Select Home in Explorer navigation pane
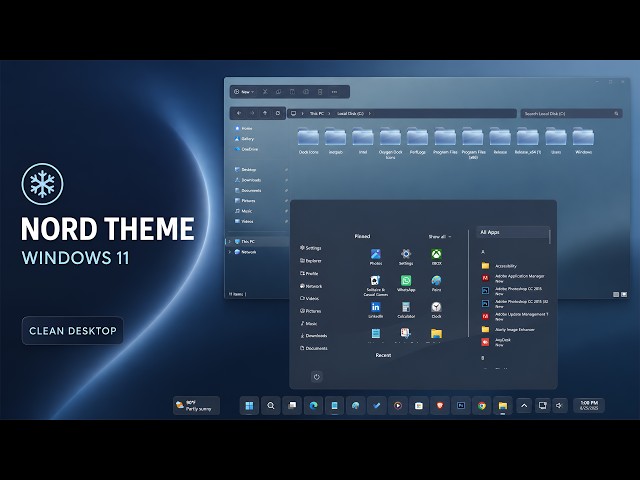640x480 pixels. point(244,128)
